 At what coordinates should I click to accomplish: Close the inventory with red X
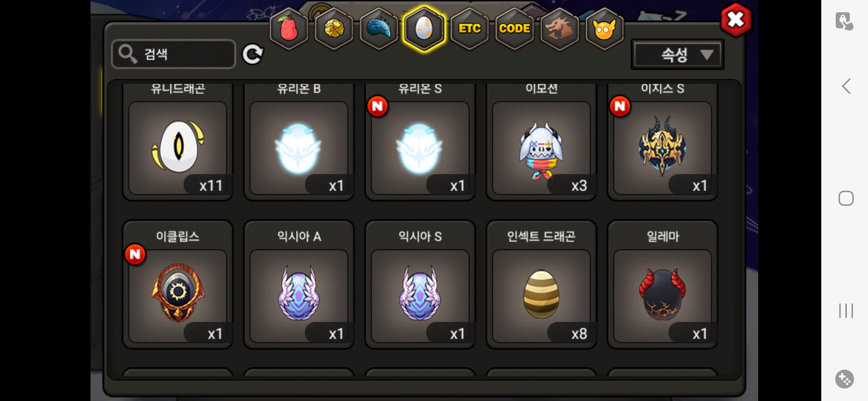736,20
